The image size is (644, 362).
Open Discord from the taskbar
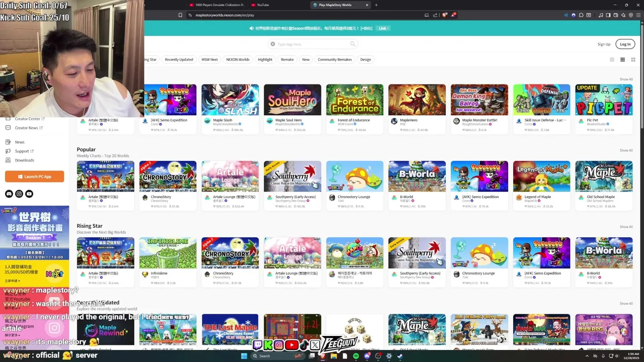pos(367,356)
